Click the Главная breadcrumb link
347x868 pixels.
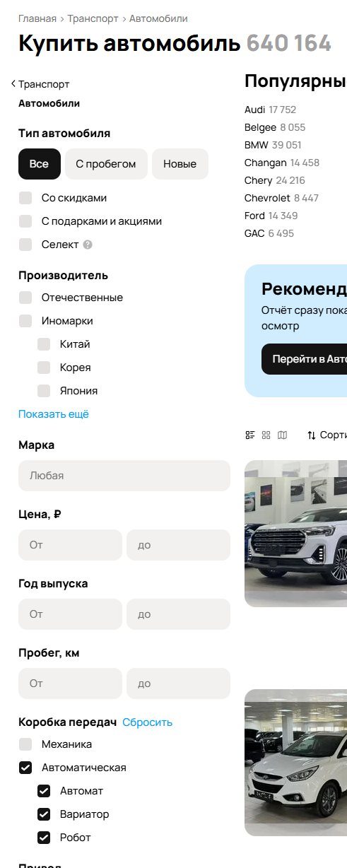point(37,18)
